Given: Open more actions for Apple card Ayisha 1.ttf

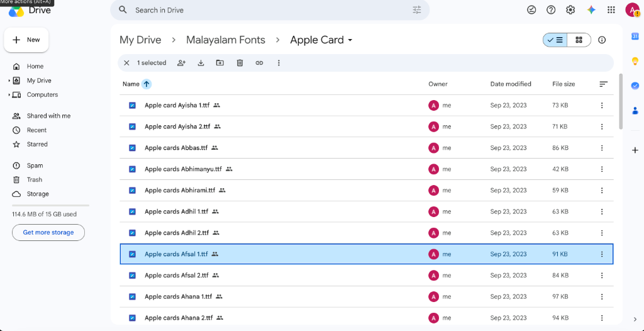Looking at the screenshot, I should tap(602, 105).
